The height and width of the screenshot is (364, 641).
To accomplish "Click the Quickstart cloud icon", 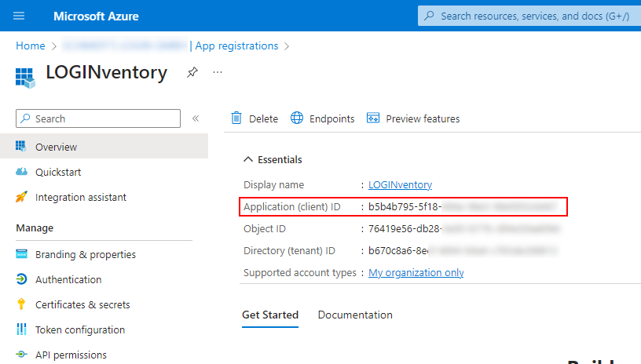I will (21, 171).
